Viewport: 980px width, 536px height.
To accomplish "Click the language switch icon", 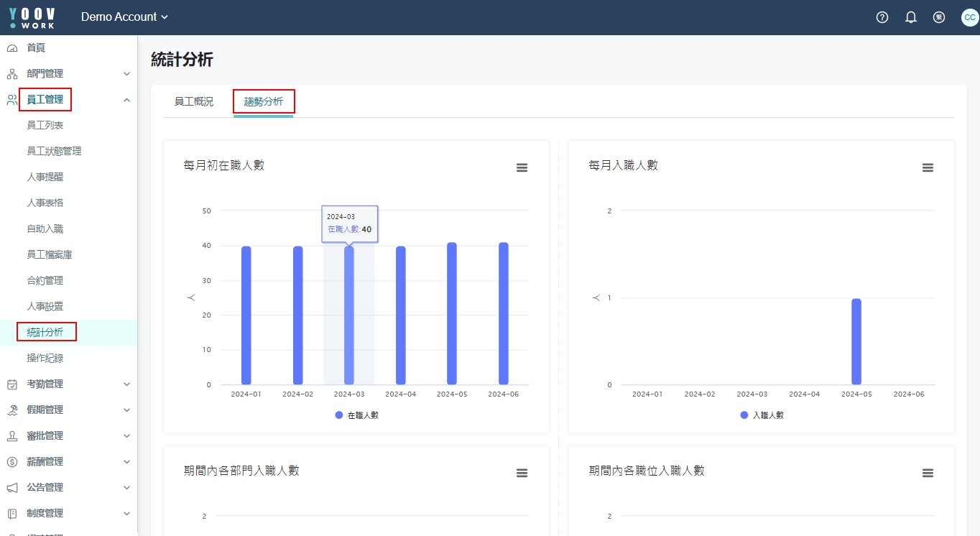I will (x=939, y=17).
